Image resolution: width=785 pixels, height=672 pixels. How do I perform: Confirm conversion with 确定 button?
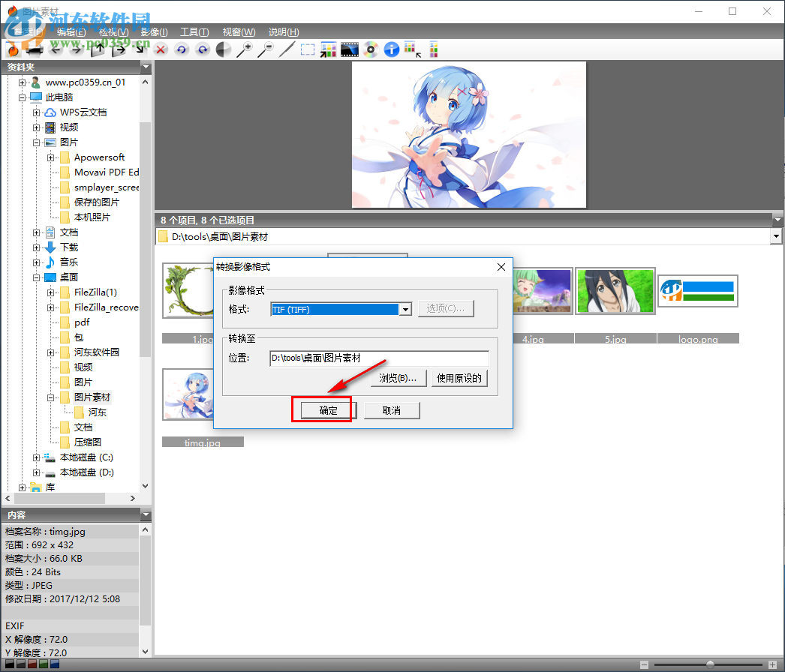[329, 410]
